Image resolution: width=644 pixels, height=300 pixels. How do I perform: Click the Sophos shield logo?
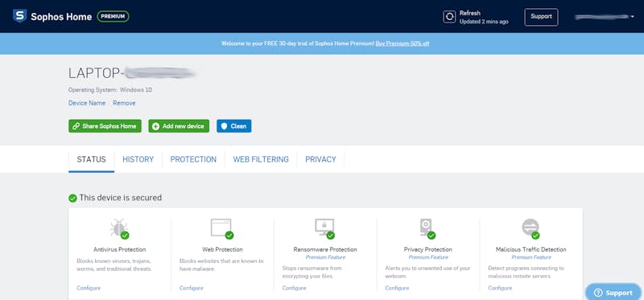click(19, 16)
